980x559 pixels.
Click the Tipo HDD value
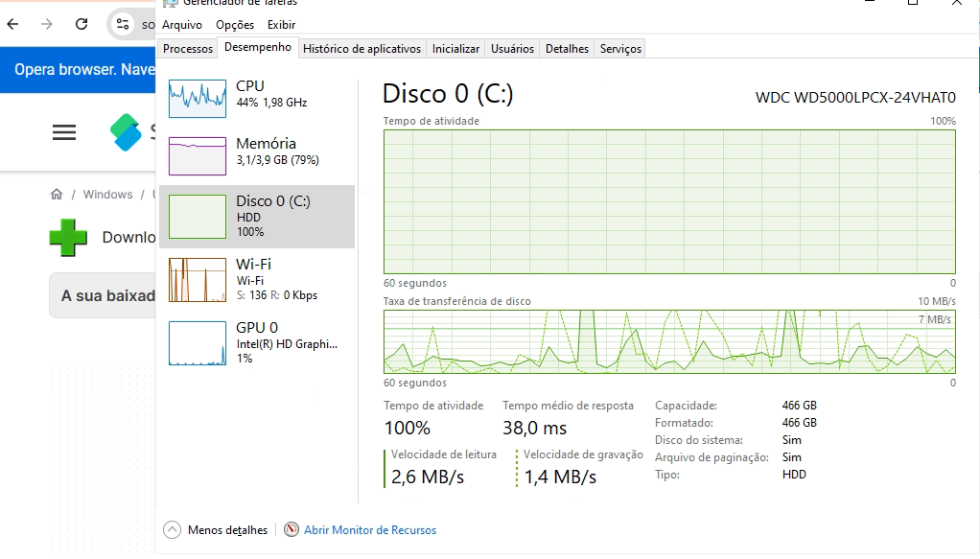[x=794, y=475]
